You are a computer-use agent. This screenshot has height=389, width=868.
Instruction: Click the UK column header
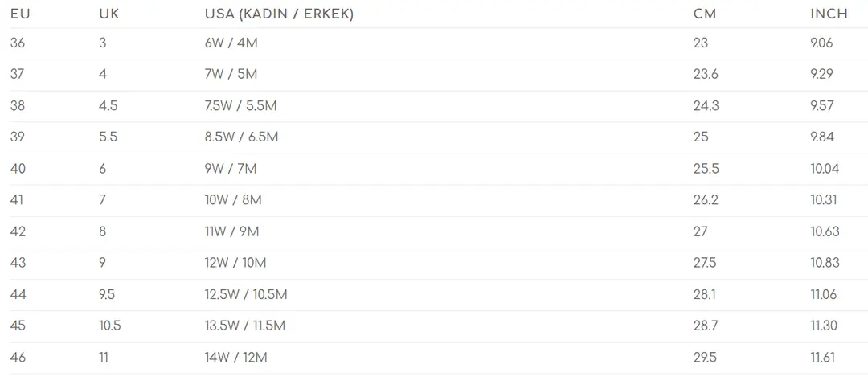point(109,14)
